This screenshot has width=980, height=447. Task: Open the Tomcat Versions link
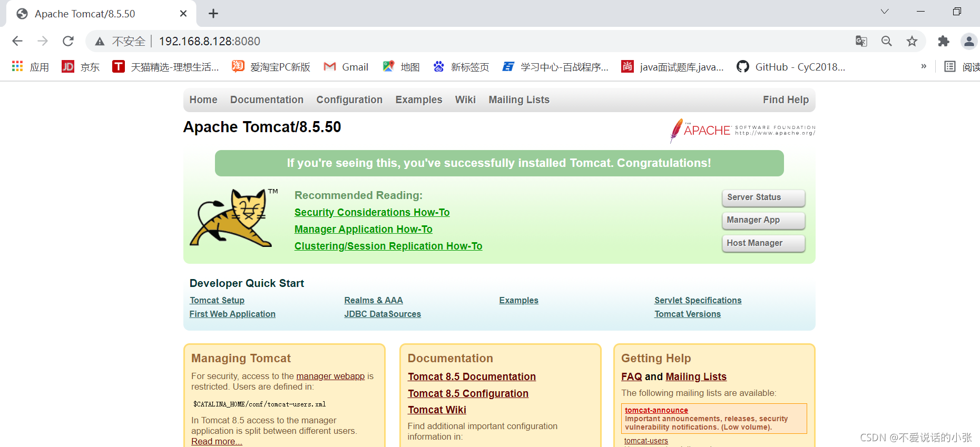click(688, 314)
